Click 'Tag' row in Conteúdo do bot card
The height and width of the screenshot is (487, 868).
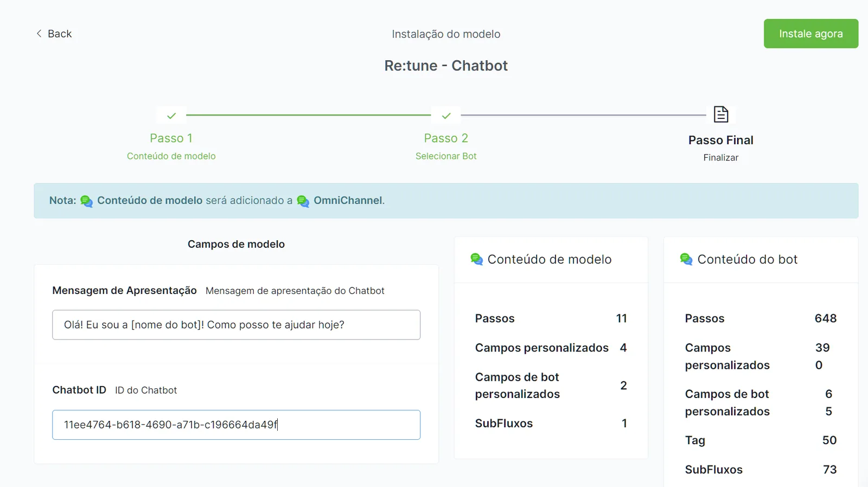[x=761, y=440]
